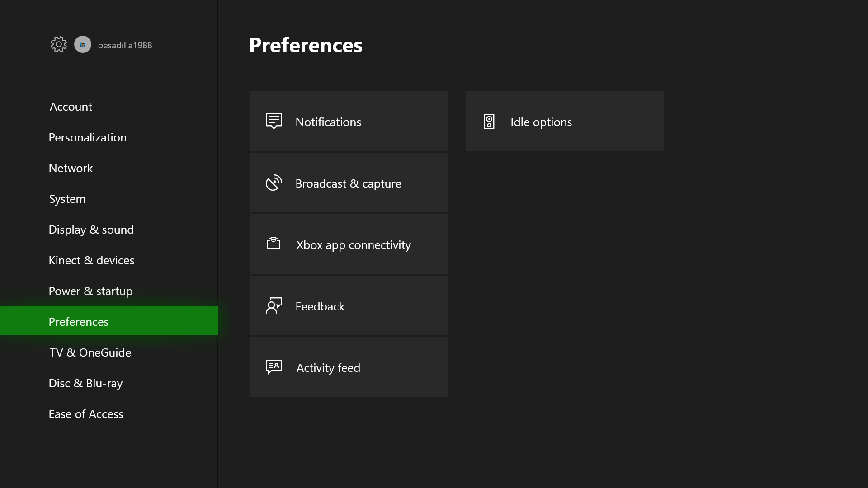Screen dimensions: 868x488
Task: Go to Personalization settings
Action: point(88,137)
